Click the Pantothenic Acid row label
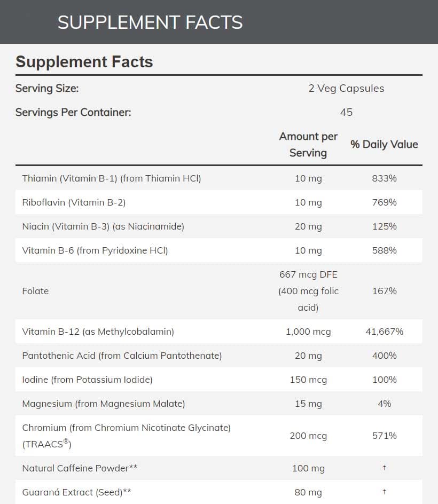This screenshot has width=438, height=504. pyautogui.click(x=122, y=356)
